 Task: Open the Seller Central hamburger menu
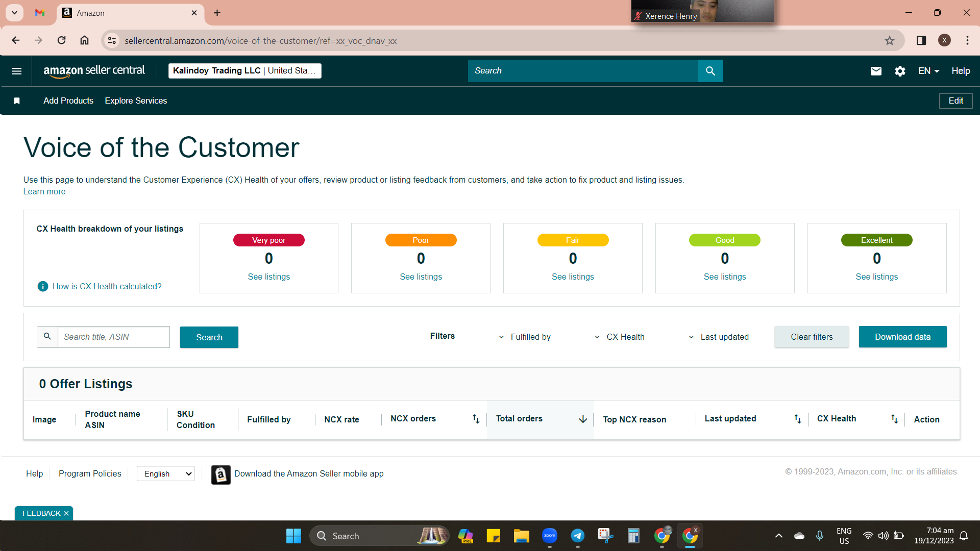(16, 71)
